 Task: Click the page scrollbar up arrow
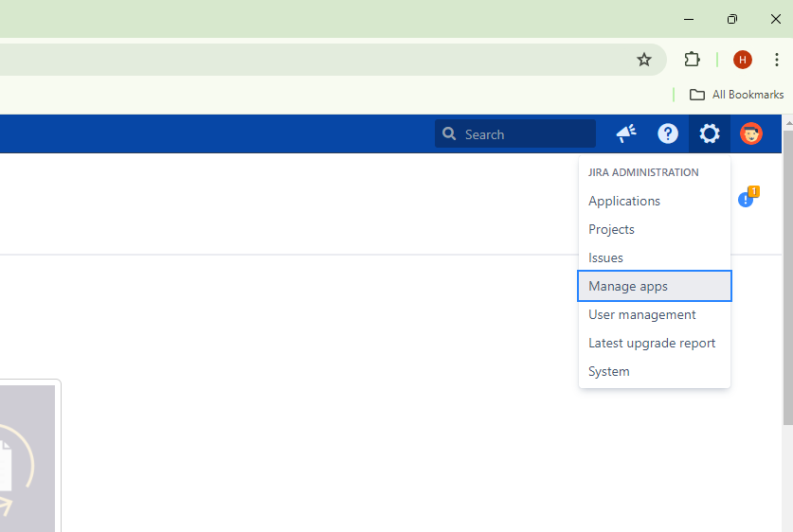point(787,122)
